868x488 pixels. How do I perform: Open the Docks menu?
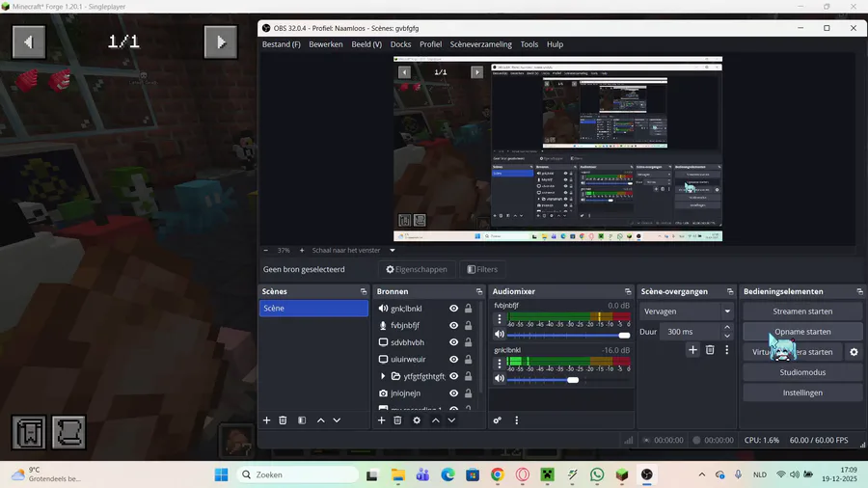tap(401, 44)
